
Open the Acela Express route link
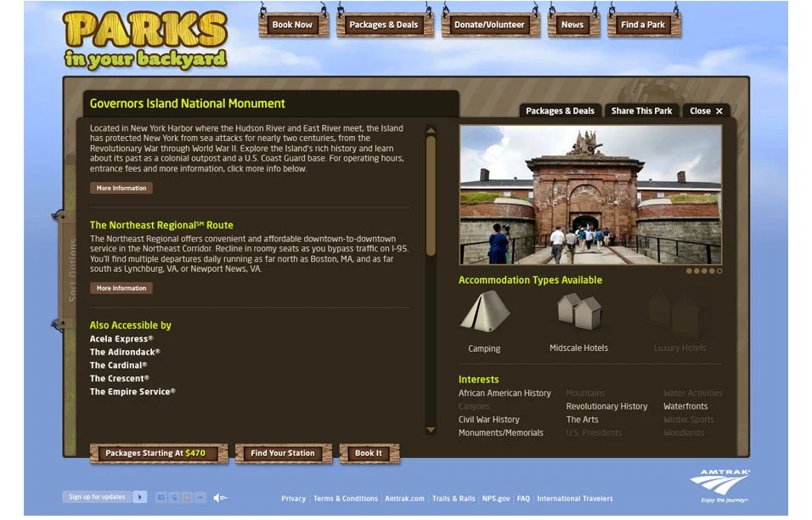[x=121, y=339]
